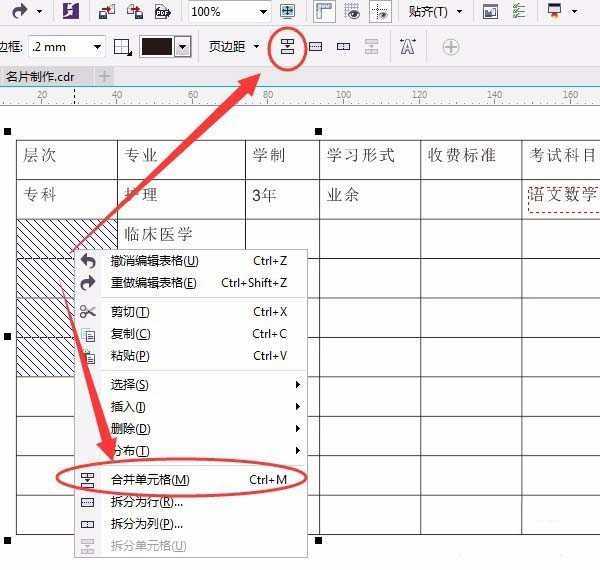The image size is (600, 570).
Task: Click the full-screen preview icon beside zoom
Action: (288, 12)
